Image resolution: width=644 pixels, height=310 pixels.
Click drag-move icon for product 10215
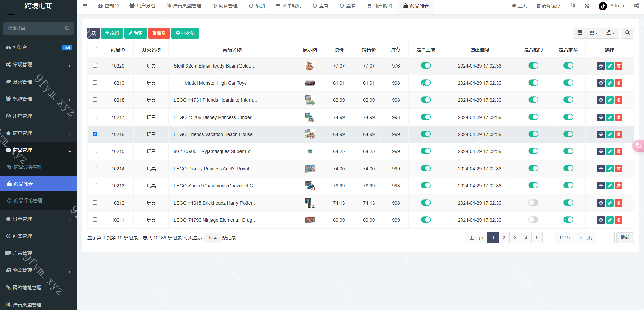tap(601, 151)
